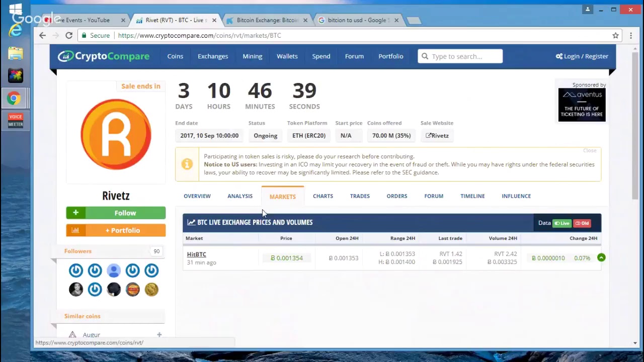The image size is (644, 362).
Task: Open the Chrome three-dot menu
Action: (631, 35)
